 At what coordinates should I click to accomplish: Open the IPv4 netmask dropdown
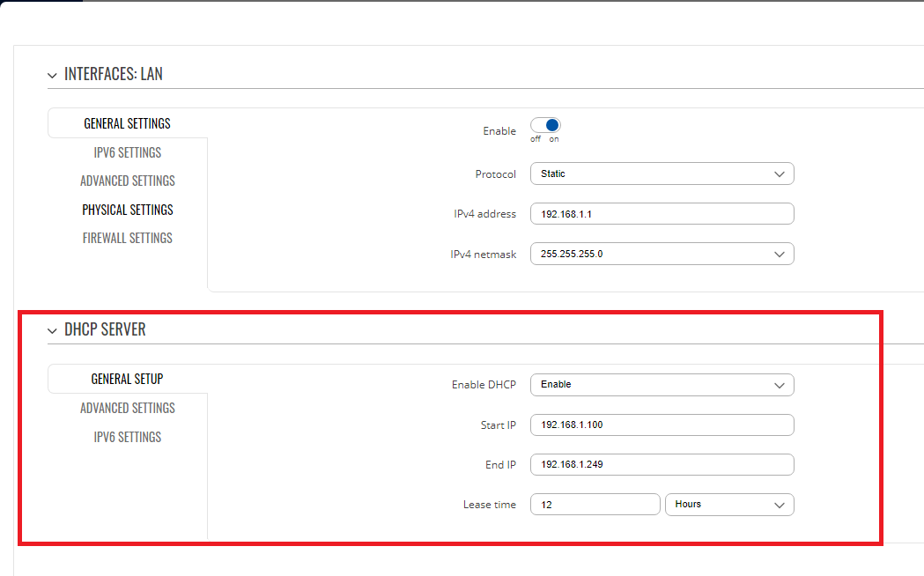(x=662, y=255)
